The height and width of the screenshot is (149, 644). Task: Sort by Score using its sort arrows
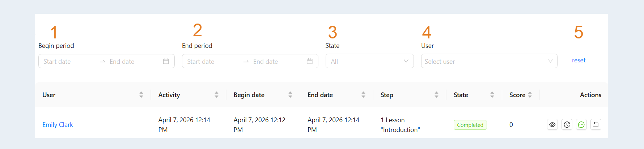pos(530,95)
